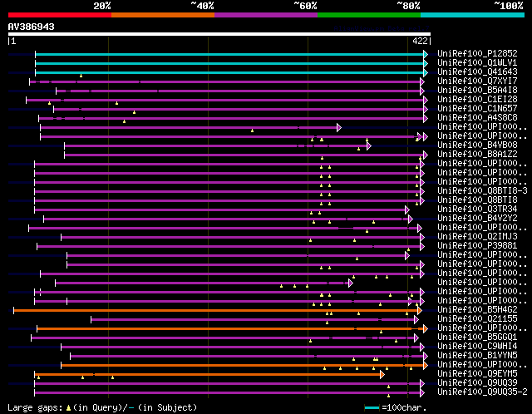Click the orange alignment bar for Q9EYM5
Viewport: 532px width, 414px height.
click(x=208, y=375)
